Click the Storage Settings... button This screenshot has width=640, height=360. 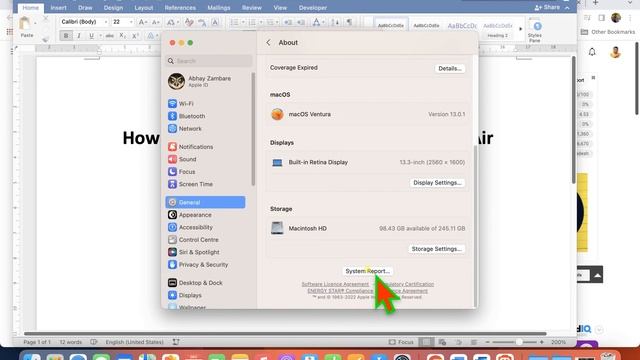point(436,249)
